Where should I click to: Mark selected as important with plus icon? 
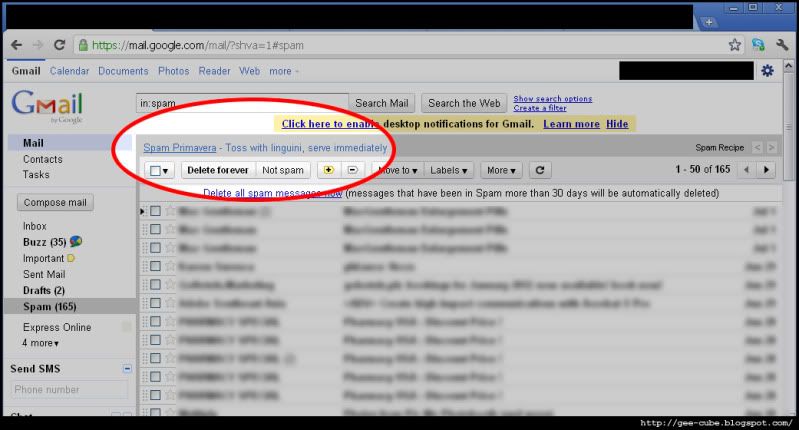329,170
